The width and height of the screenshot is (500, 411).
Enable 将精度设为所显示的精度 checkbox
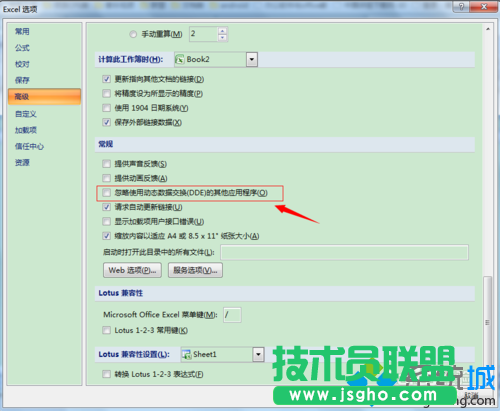click(x=106, y=94)
